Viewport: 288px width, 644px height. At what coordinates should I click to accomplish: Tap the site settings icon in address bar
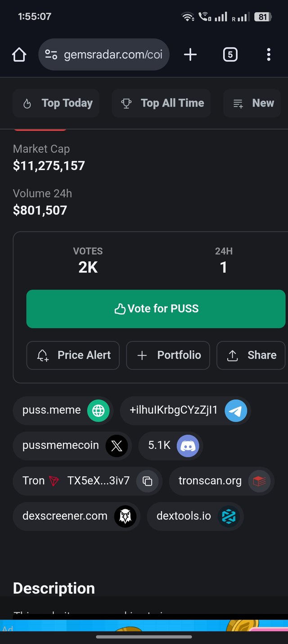pos(51,55)
